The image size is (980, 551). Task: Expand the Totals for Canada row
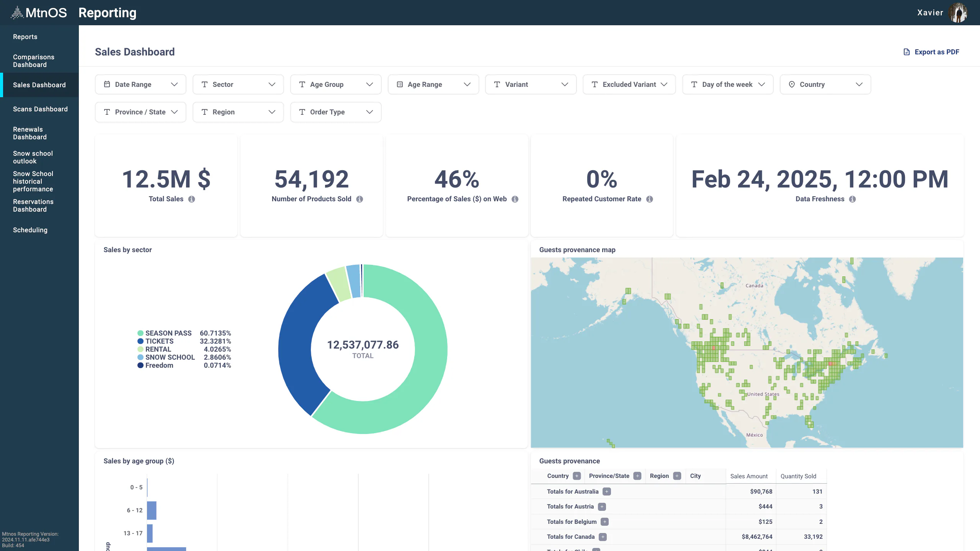[603, 537]
